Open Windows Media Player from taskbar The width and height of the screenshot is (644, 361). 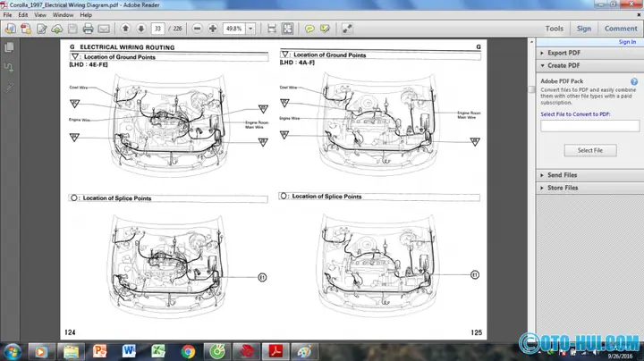click(40, 351)
